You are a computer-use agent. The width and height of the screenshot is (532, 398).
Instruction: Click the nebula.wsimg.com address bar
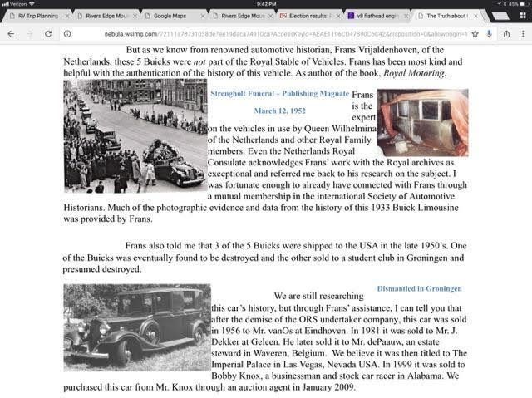(285, 34)
